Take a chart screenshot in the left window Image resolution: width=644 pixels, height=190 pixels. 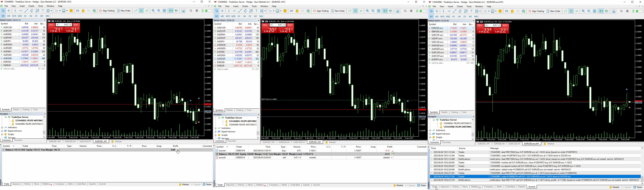(x=184, y=11)
